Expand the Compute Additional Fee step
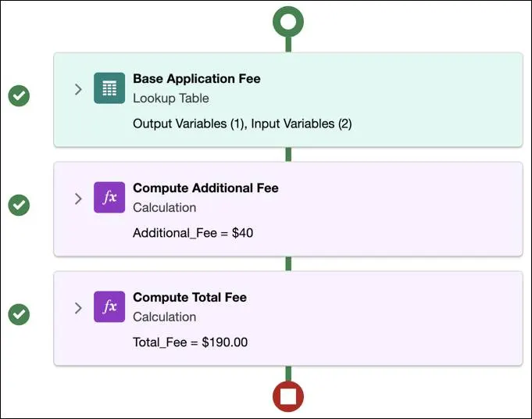Image resolution: width=532 pixels, height=419 pixels. [x=78, y=199]
